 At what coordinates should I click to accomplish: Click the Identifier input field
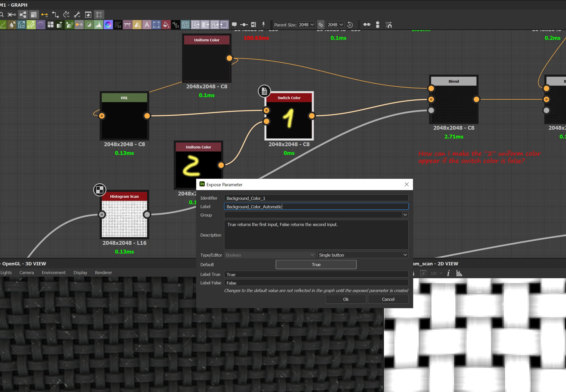tap(316, 198)
